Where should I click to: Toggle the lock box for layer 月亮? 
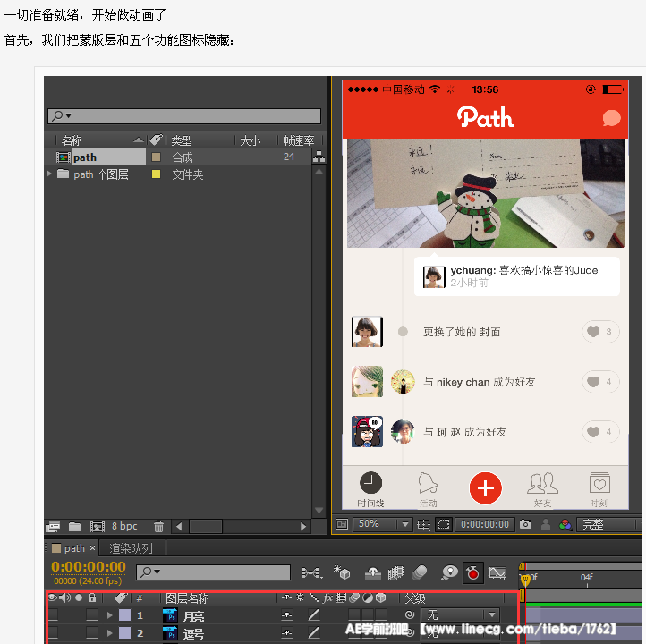click(x=92, y=614)
